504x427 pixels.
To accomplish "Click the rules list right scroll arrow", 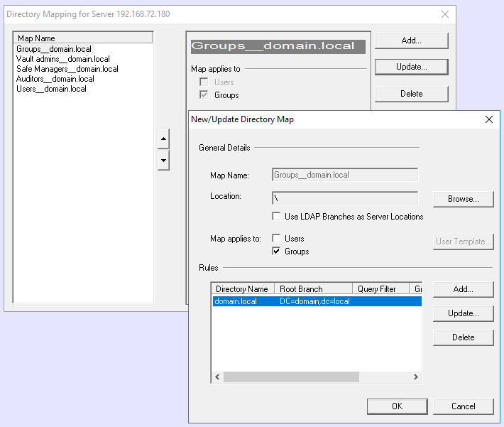I will pyautogui.click(x=415, y=377).
